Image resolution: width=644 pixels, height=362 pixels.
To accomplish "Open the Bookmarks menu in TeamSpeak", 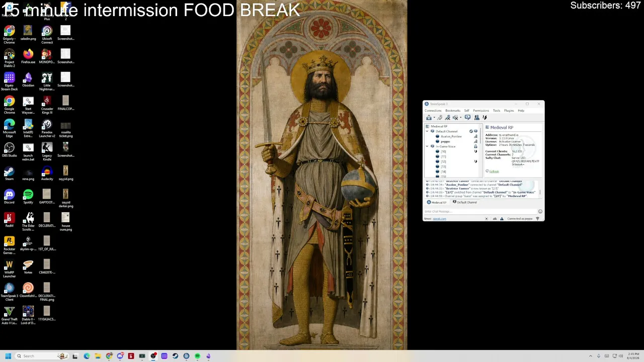I will (x=452, y=111).
